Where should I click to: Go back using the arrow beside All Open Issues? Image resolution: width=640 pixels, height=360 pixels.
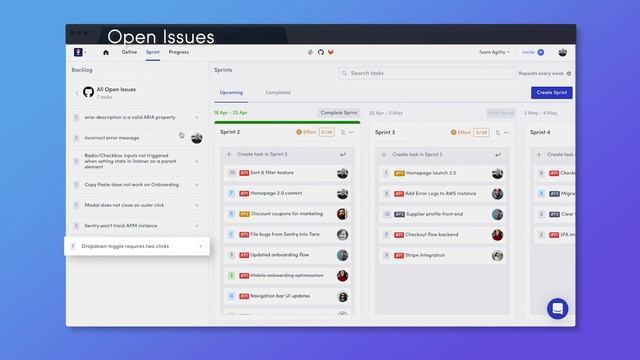point(77,93)
